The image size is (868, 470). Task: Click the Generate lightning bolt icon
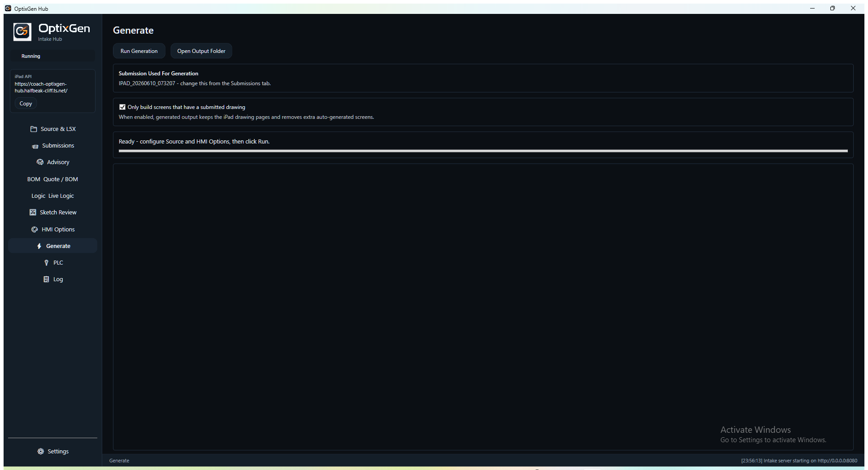click(39, 246)
